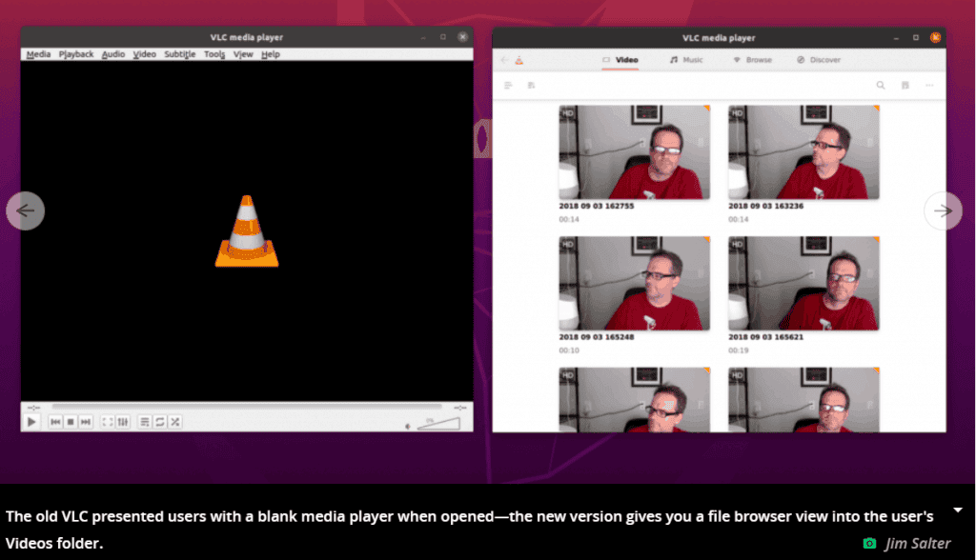Close the old VLC window

462,37
